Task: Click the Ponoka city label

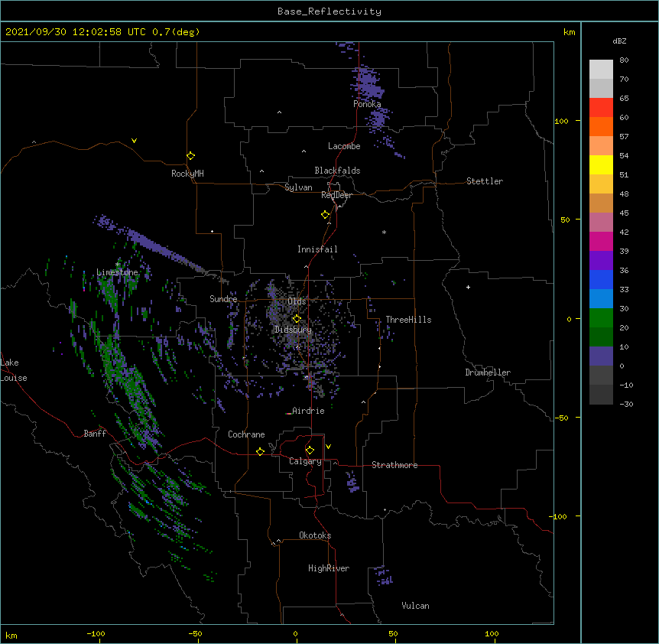Action: (367, 104)
